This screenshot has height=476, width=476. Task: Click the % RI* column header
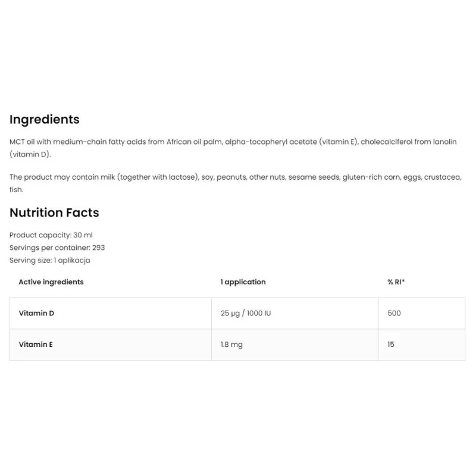(x=396, y=282)
